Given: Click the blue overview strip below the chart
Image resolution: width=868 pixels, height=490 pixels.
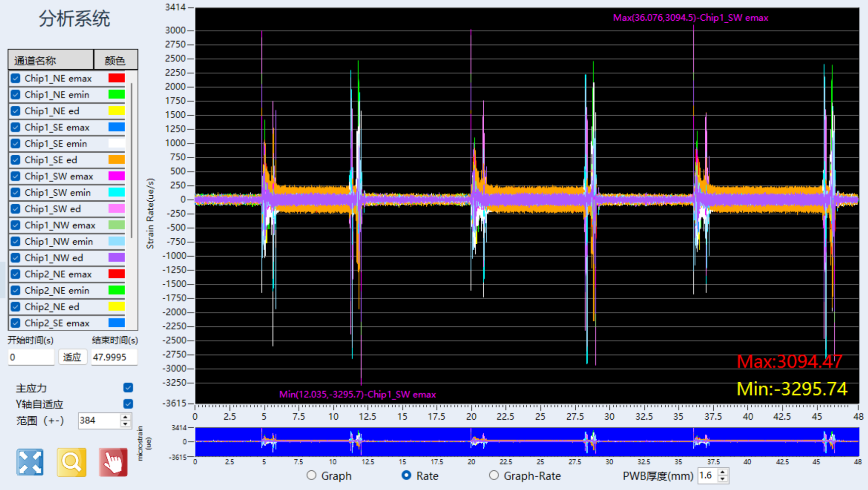Looking at the screenshot, I should pos(527,442).
